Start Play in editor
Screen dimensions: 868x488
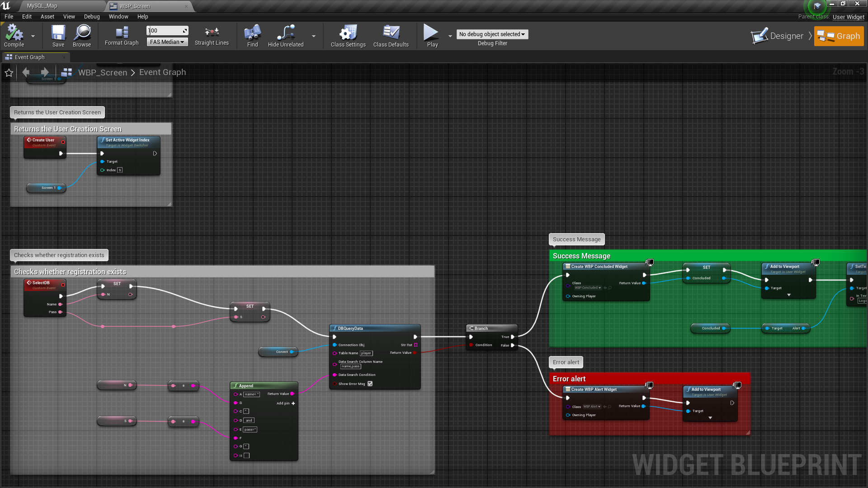tap(432, 36)
